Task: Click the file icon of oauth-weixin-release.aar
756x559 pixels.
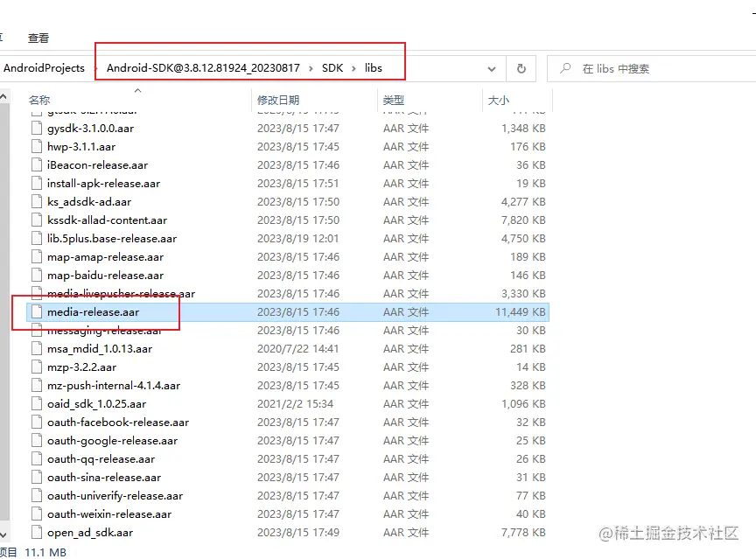Action: pos(37,514)
